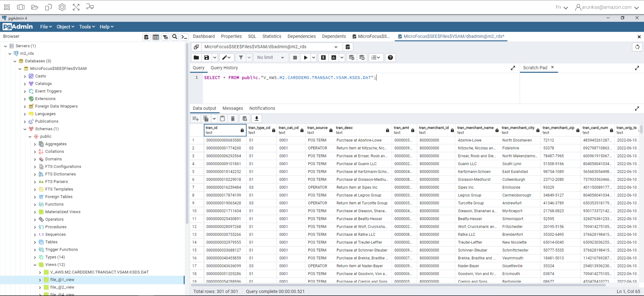Download the query results as CSV
644x296 pixels.
[x=256, y=118]
